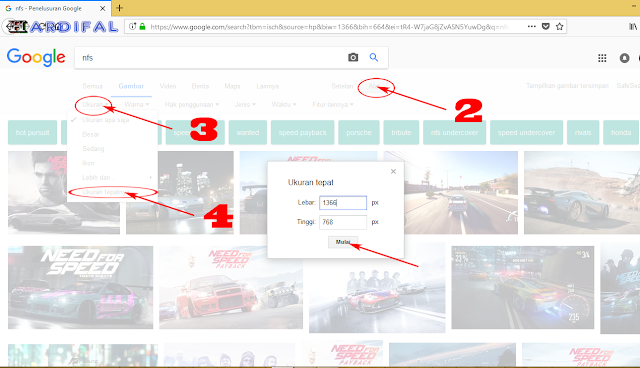Click the Mulai button in dialog
This screenshot has width=640, height=368.
coord(343,242)
